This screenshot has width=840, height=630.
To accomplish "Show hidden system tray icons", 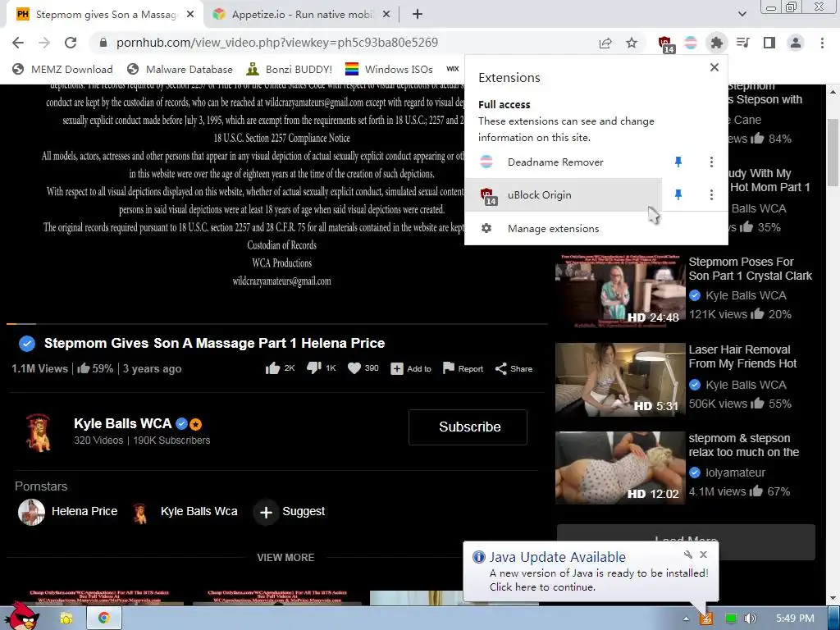I will (686, 619).
